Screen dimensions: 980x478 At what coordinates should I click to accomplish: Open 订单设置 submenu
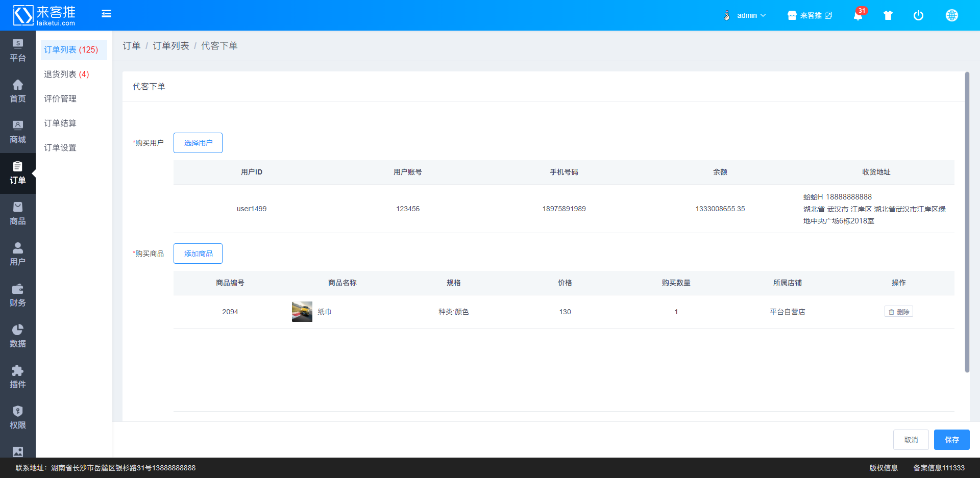[x=74, y=148]
